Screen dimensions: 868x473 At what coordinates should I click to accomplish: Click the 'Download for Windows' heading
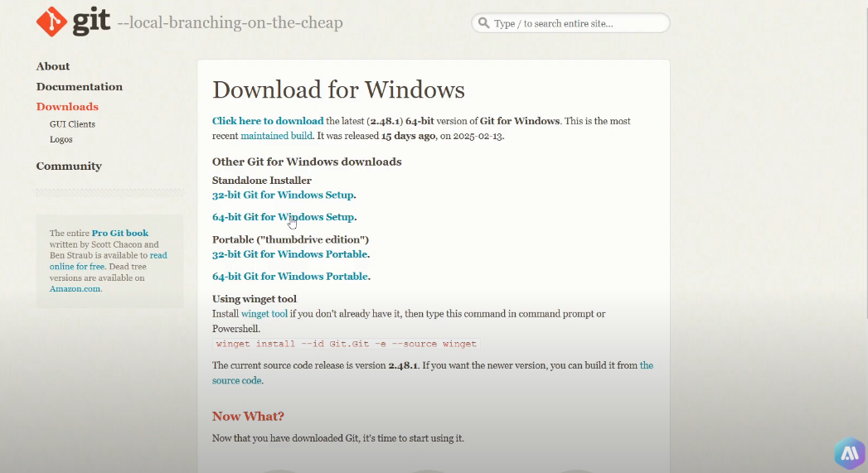pos(338,89)
